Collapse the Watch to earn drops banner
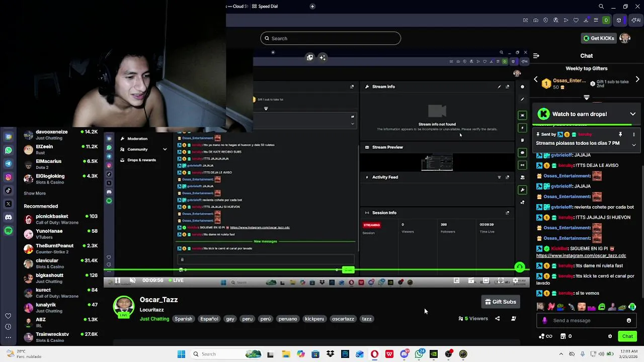The height and width of the screenshot is (362, 644). (633, 114)
